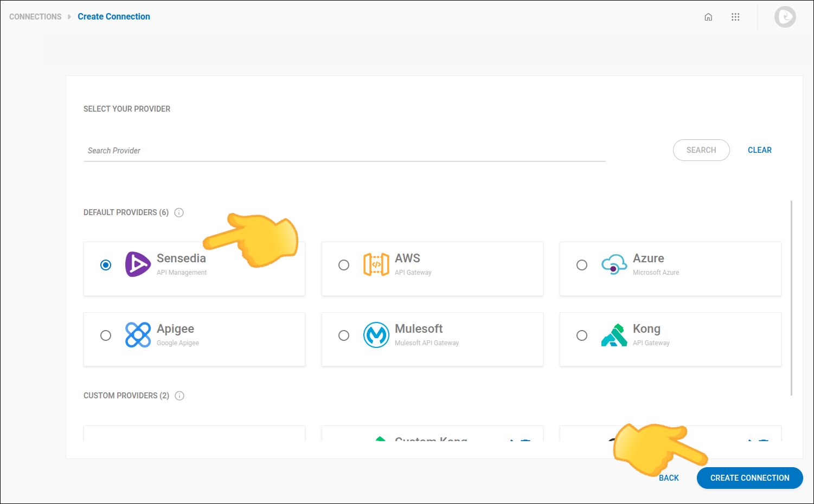Click the Azure cloud logo icon

point(614,264)
